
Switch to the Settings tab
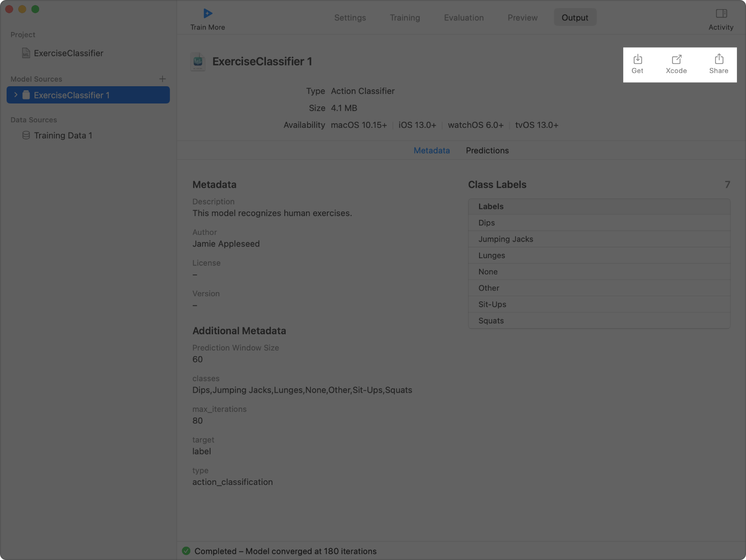pyautogui.click(x=350, y=18)
